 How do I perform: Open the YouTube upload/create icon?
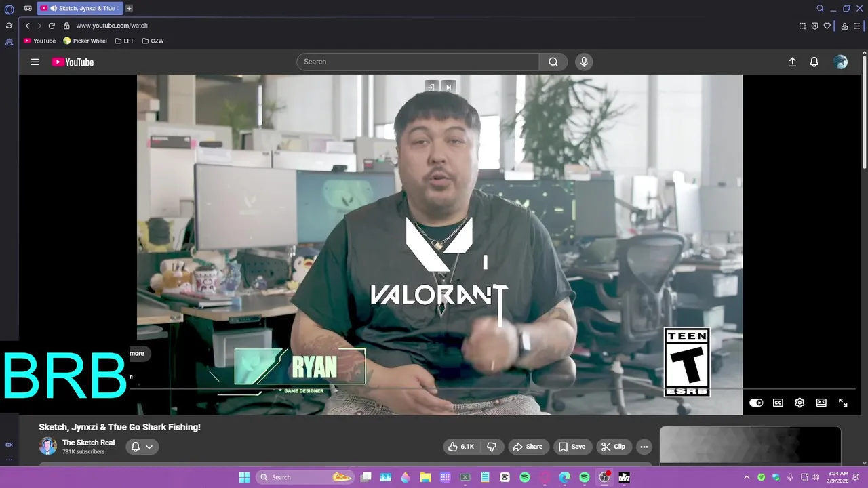point(792,62)
